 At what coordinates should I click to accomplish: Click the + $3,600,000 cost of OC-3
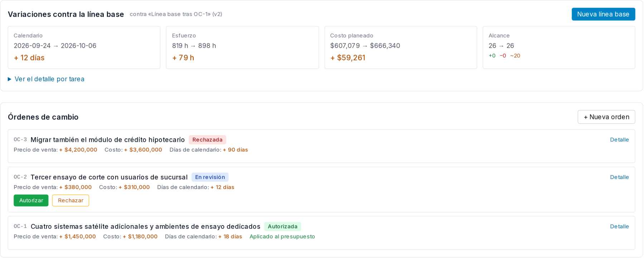(x=143, y=150)
